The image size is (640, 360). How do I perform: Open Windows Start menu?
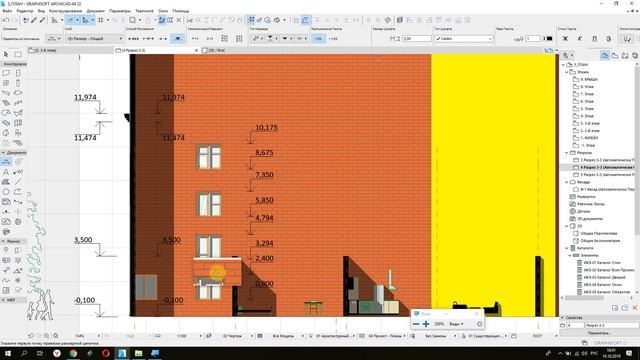[x=8, y=353]
